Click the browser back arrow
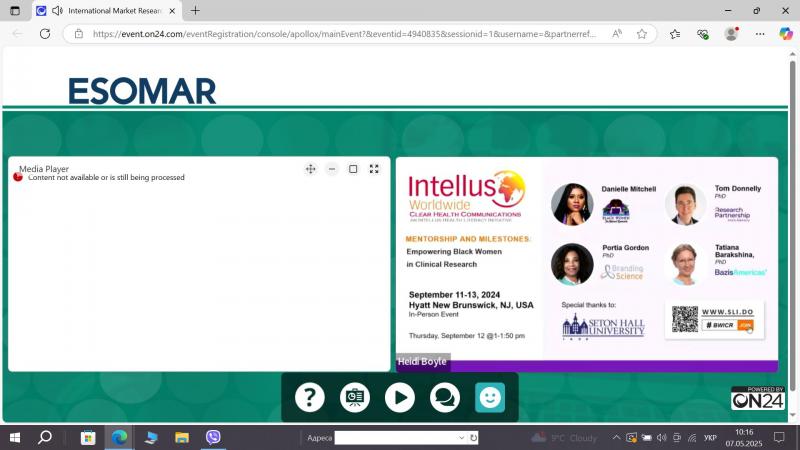The height and width of the screenshot is (450, 800). pos(17,34)
